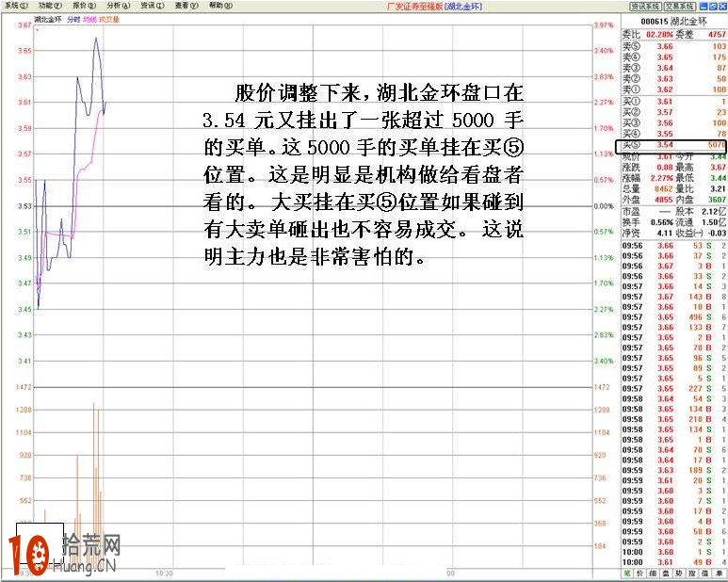Select the 买④ 3.55 bid row
This screenshot has width=728, height=582.
[674, 134]
